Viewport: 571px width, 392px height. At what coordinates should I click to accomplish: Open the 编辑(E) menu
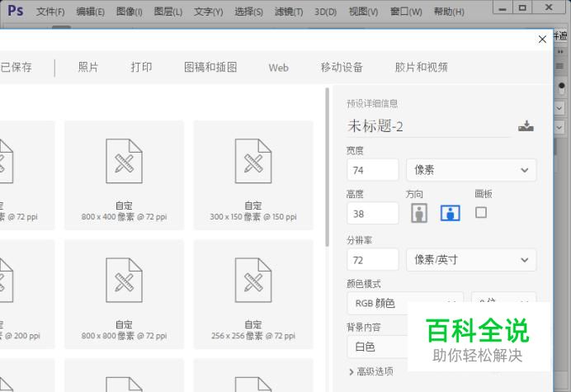[x=90, y=12]
